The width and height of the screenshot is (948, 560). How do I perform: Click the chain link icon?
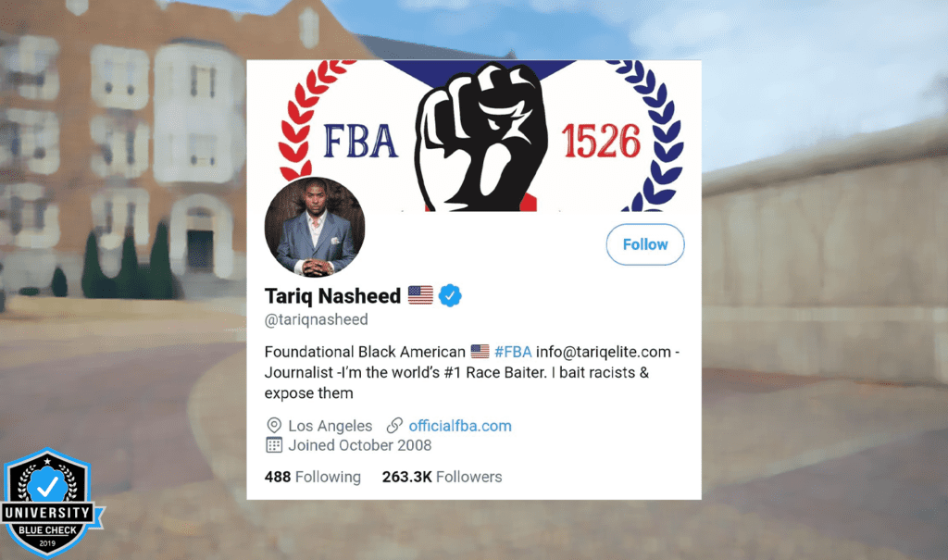click(394, 425)
